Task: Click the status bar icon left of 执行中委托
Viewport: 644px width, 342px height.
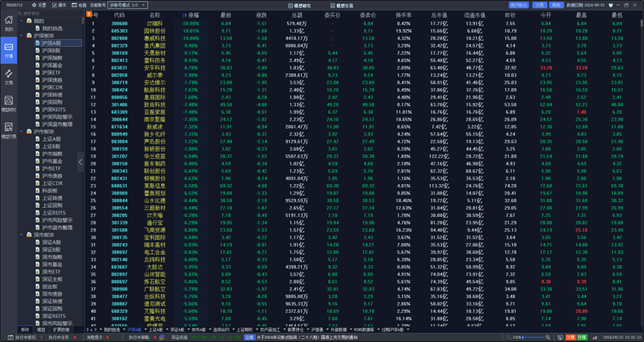Action: 10,338
